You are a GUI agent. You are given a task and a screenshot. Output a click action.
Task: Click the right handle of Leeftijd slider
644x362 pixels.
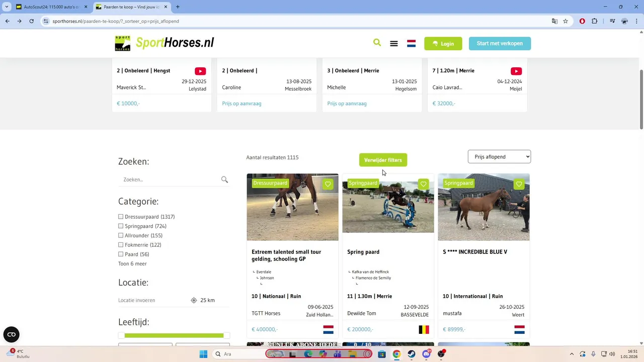(227, 335)
